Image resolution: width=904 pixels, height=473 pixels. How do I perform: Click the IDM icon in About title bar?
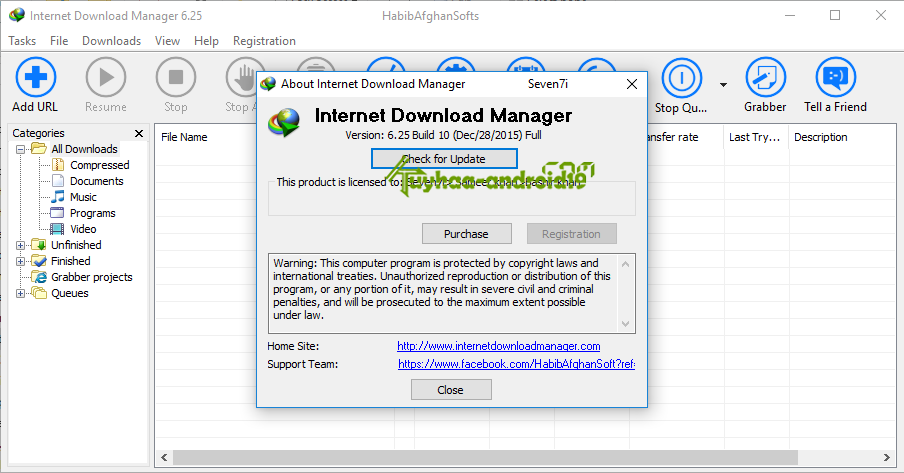tap(268, 84)
